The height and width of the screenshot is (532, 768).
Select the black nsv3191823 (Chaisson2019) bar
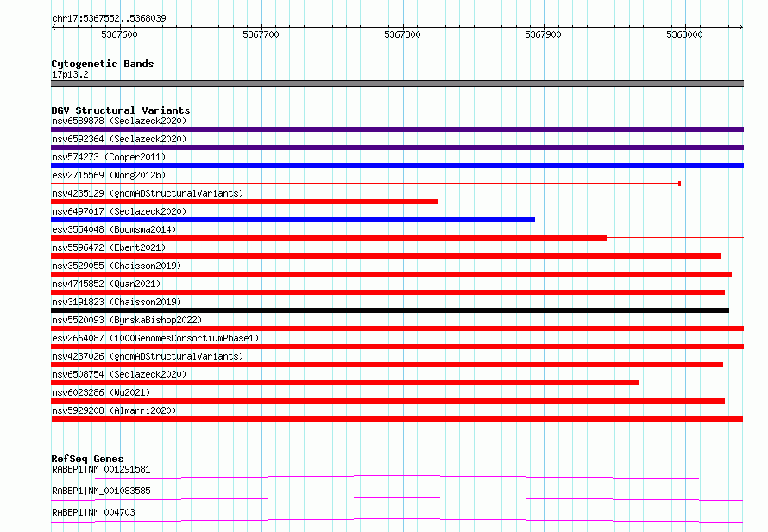point(390,310)
